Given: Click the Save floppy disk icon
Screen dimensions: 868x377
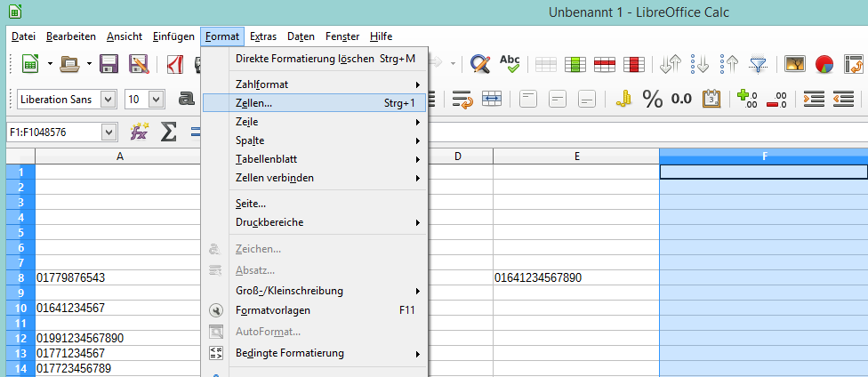Looking at the screenshot, I should (x=109, y=64).
